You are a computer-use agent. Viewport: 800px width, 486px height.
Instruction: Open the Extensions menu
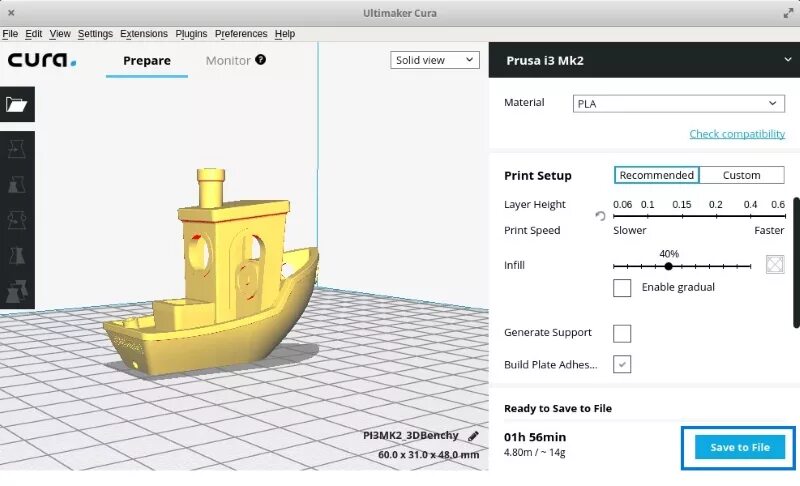tap(144, 34)
